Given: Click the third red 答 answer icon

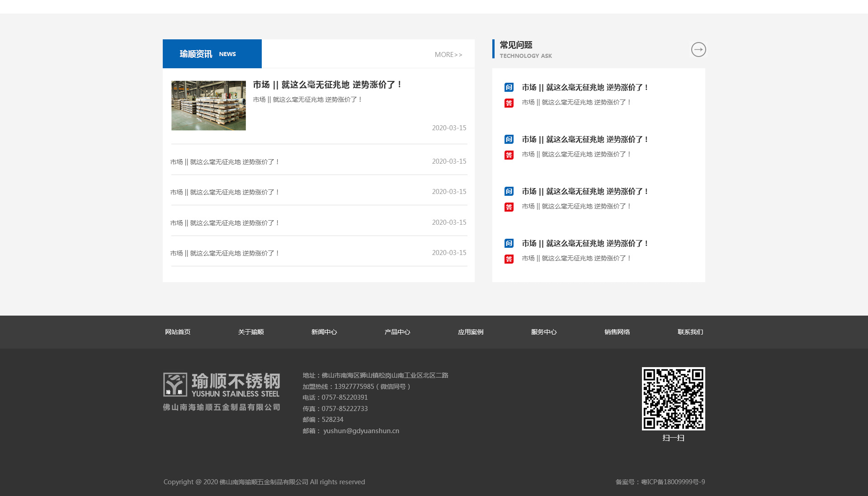Looking at the screenshot, I should 509,207.
